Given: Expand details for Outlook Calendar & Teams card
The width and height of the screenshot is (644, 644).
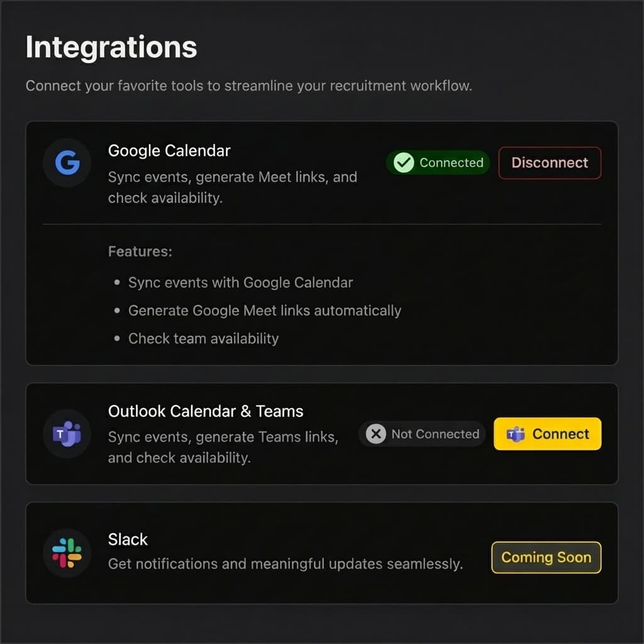Looking at the screenshot, I should 206,411.
